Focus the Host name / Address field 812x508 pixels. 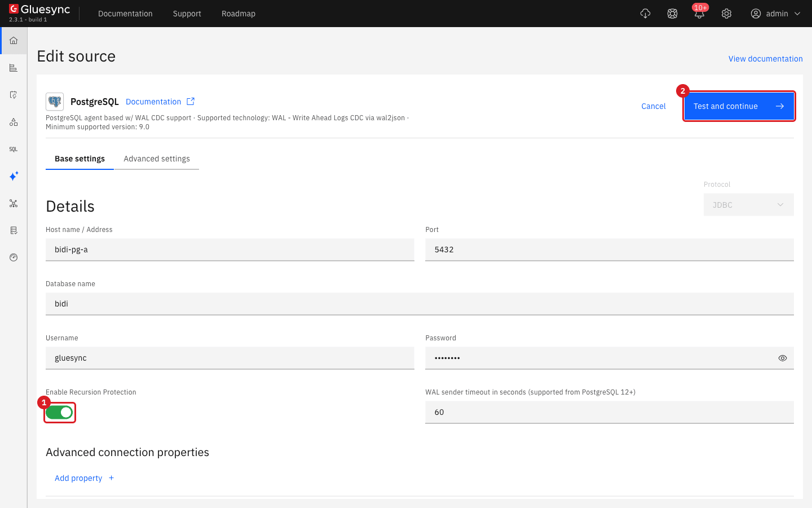click(x=230, y=249)
